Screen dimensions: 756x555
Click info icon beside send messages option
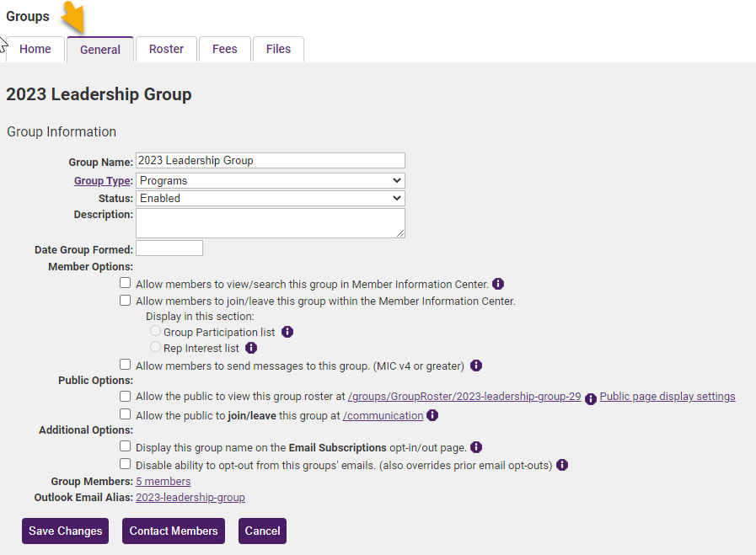476,366
